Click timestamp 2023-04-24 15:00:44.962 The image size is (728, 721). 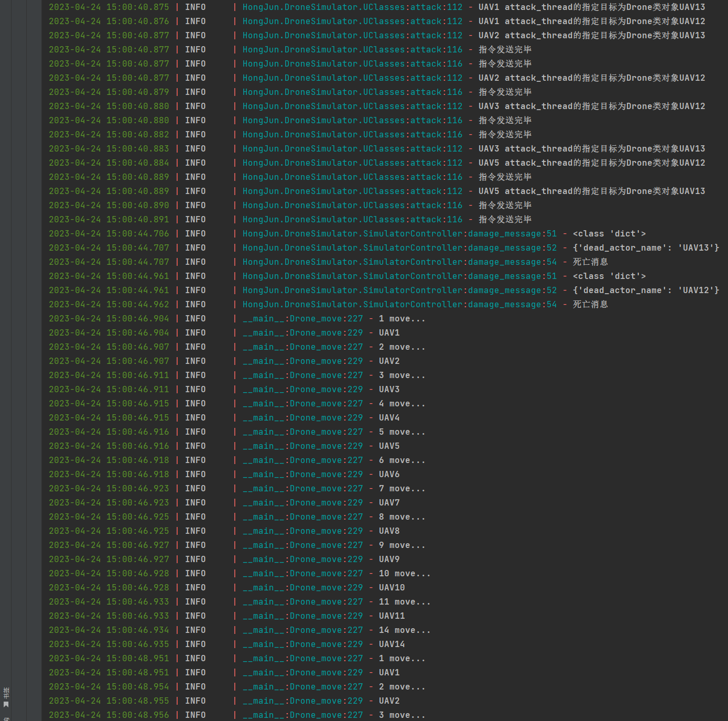click(x=109, y=305)
